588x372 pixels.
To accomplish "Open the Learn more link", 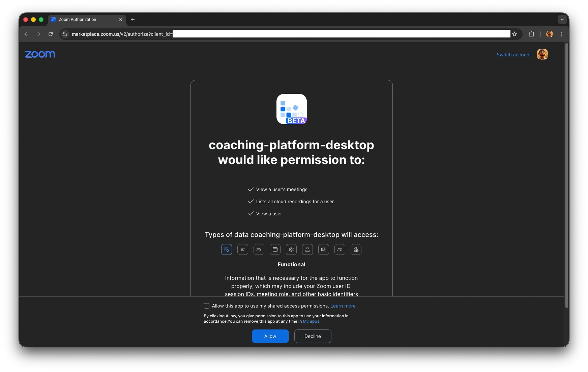I will (343, 306).
